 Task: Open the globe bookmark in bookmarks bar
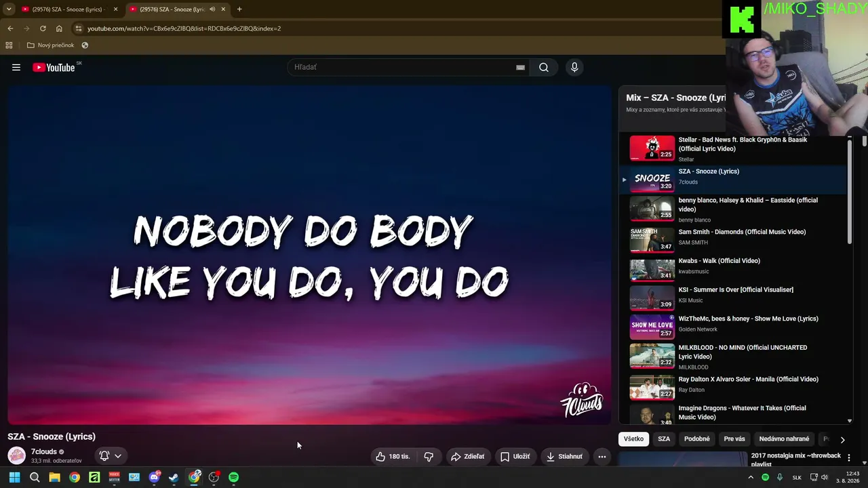coord(85,45)
